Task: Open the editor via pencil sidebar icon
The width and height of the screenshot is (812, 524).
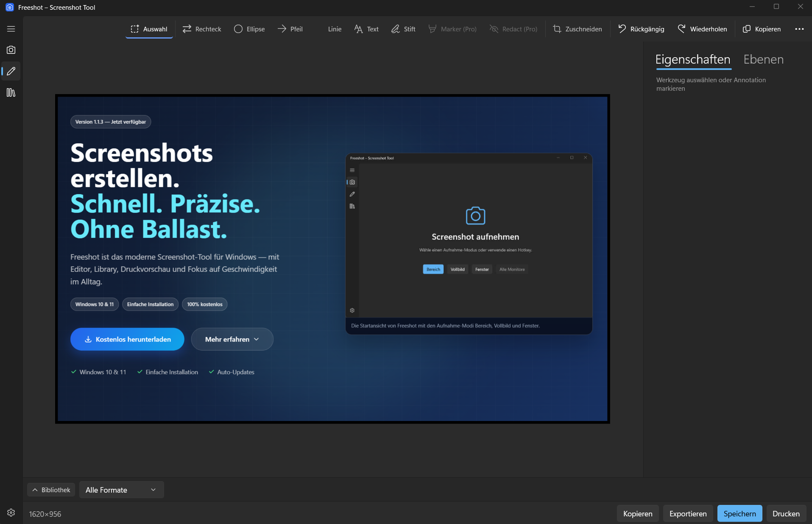Action: click(11, 71)
